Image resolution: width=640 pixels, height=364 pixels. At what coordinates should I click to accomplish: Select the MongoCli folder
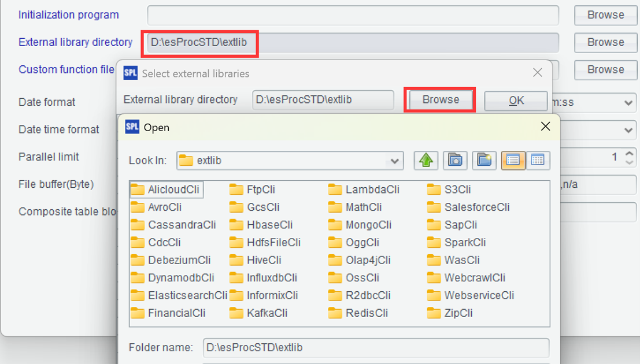coord(368,225)
